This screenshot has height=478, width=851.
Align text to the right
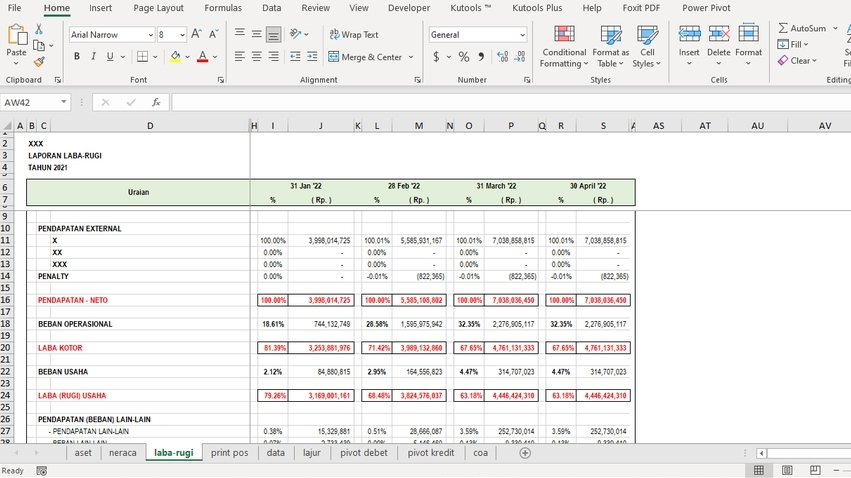[274, 56]
